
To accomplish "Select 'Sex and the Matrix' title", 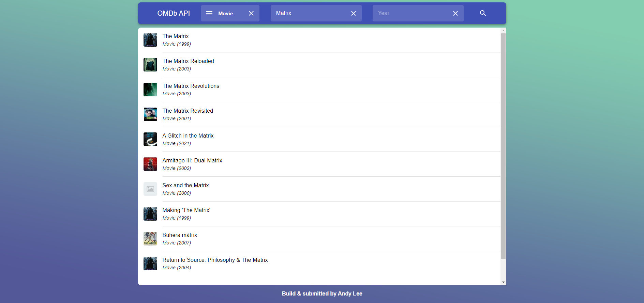I will [x=186, y=185].
